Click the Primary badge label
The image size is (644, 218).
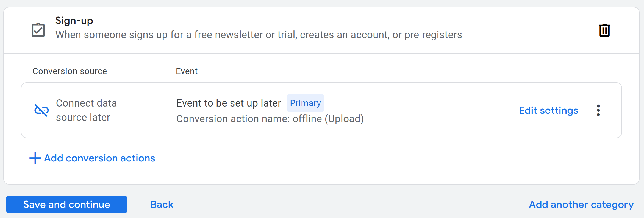point(305,103)
